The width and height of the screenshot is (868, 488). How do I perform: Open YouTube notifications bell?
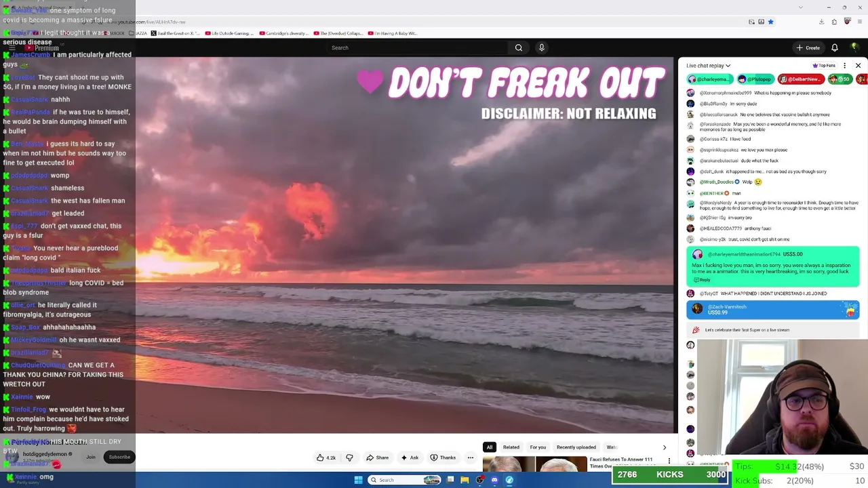835,47
